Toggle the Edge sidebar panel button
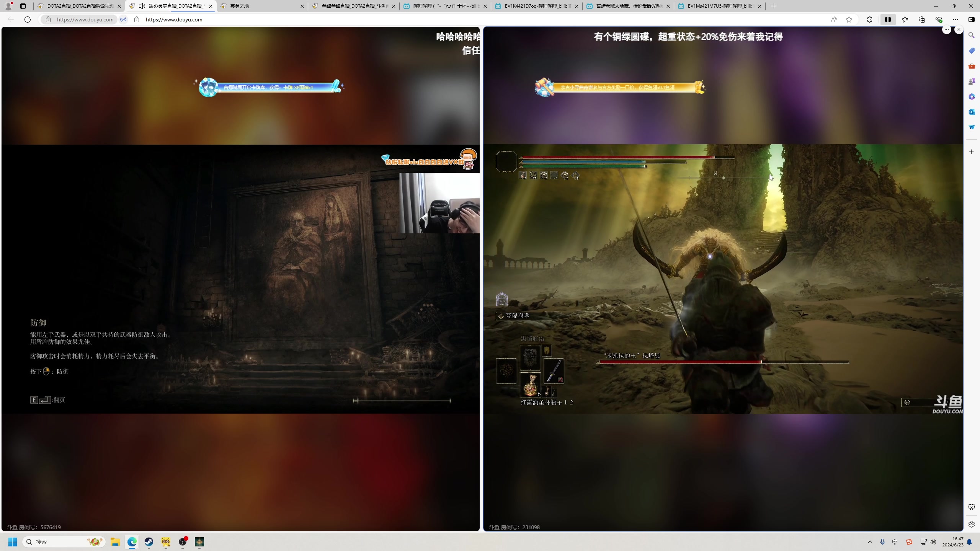The width and height of the screenshot is (980, 551). (972, 20)
